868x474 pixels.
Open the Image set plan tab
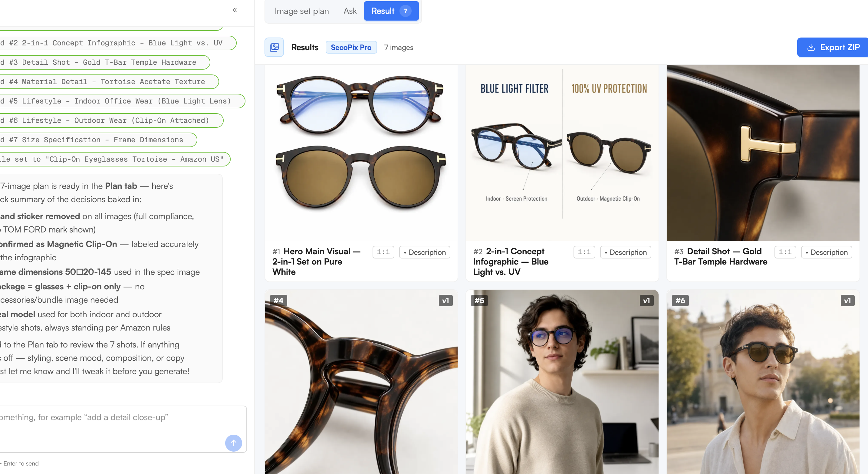(x=301, y=11)
